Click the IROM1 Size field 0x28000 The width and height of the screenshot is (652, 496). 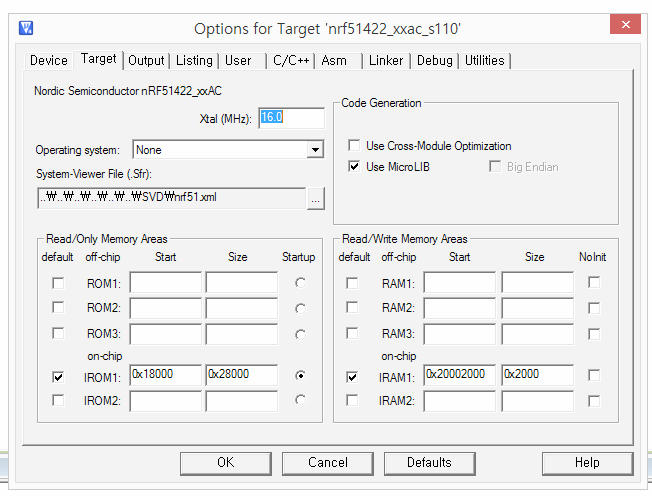pos(242,375)
